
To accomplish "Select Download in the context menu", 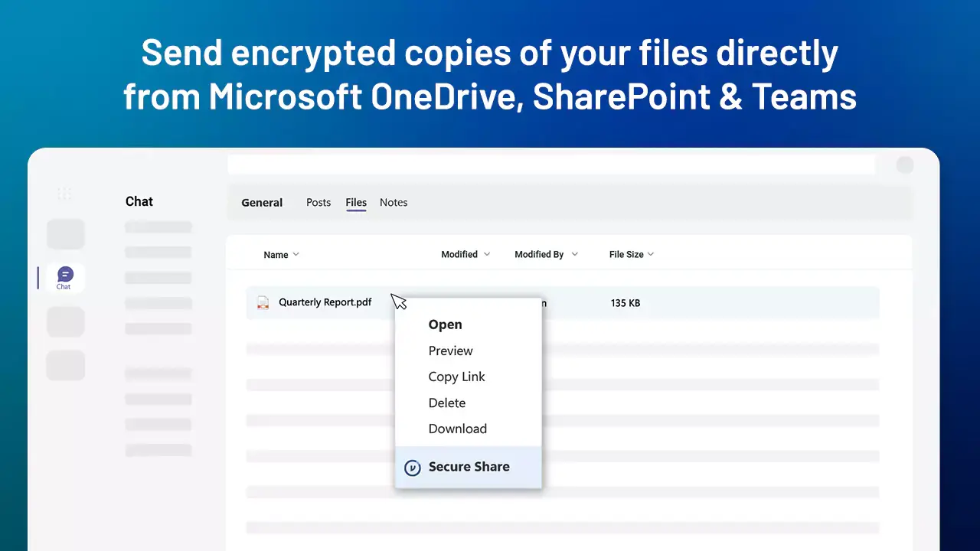I will [457, 429].
